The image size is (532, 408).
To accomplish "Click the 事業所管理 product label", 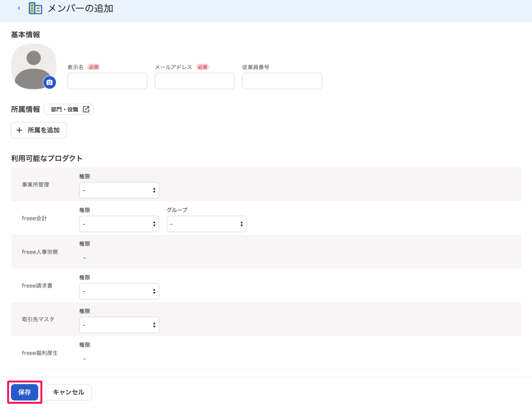I will click(36, 185).
